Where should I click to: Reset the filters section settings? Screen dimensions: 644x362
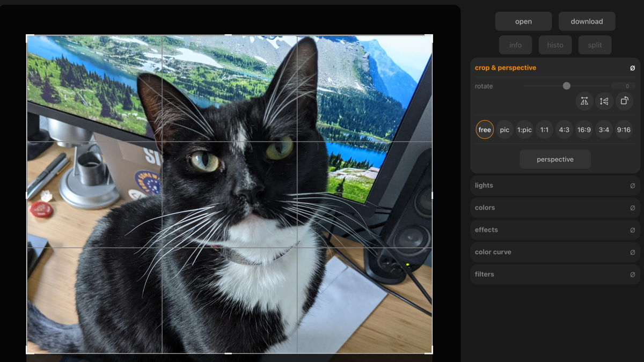coord(632,274)
